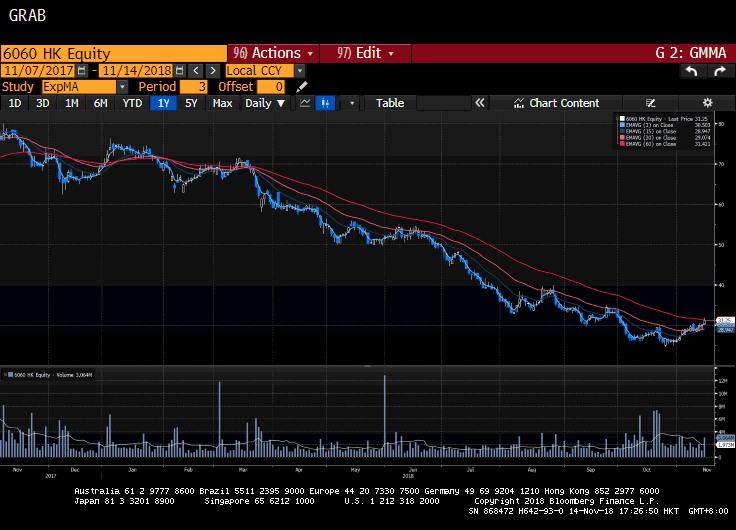736x530 pixels.
Task: Open the ExpMA study dropdown arrow
Action: [x=122, y=87]
